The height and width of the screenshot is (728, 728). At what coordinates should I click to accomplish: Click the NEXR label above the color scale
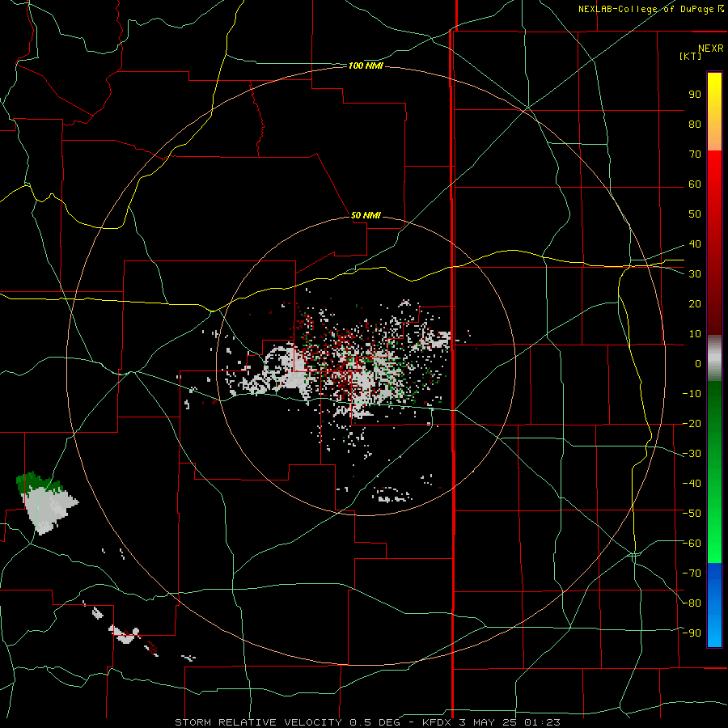click(x=710, y=48)
